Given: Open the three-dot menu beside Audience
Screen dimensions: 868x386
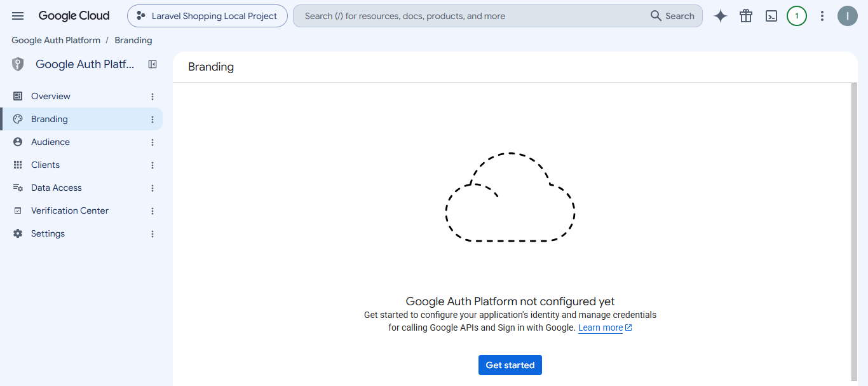Looking at the screenshot, I should click(x=153, y=142).
